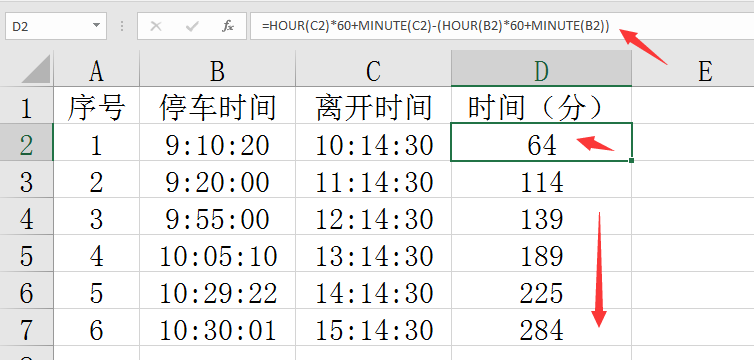Click the select-all corner triangle
The height and width of the screenshot is (360, 754).
[37, 70]
